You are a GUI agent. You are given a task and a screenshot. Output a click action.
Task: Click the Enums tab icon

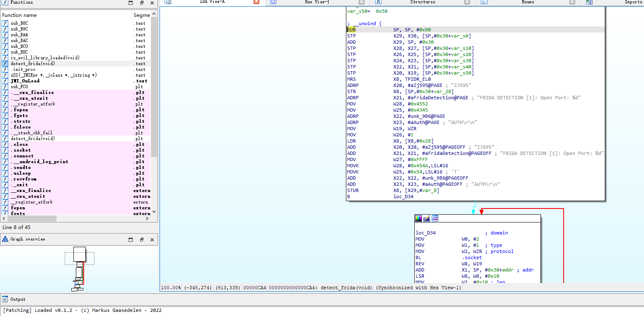tap(484, 2)
